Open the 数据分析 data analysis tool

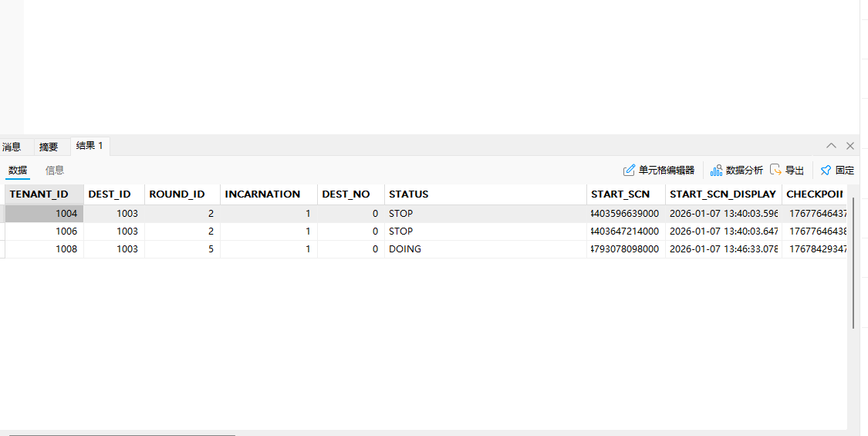tap(737, 171)
